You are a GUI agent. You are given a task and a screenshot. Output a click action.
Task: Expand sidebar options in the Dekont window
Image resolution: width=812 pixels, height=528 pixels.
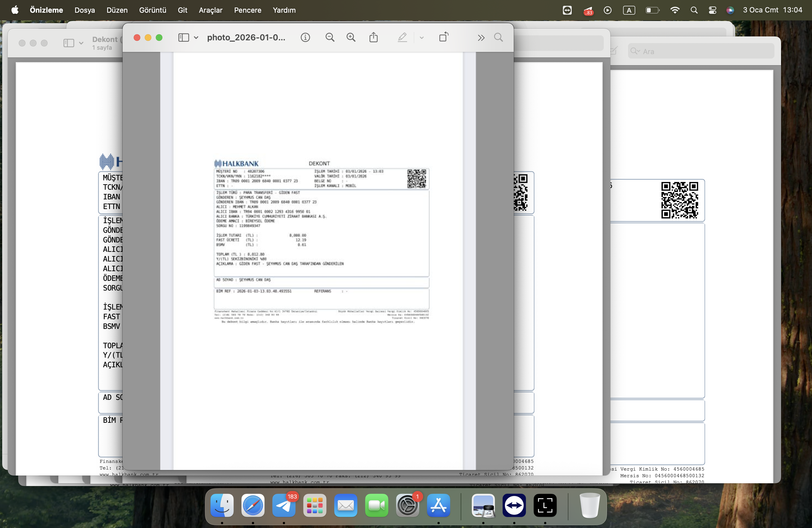pyautogui.click(x=81, y=43)
